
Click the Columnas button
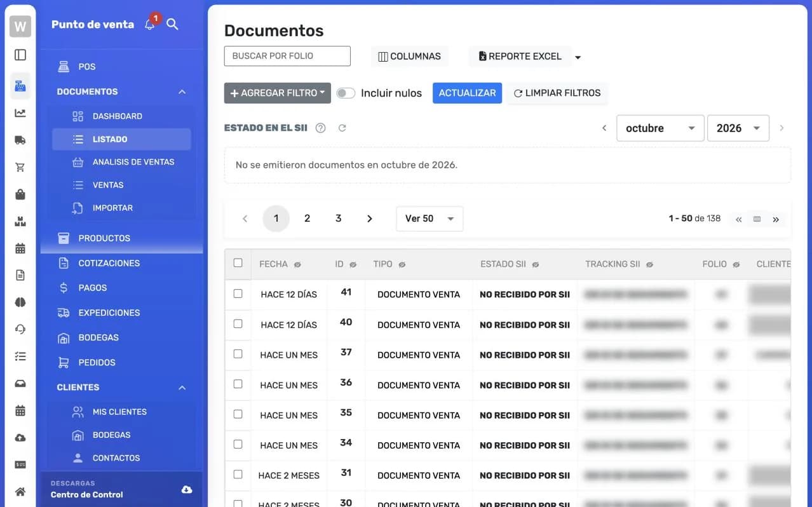(x=409, y=57)
